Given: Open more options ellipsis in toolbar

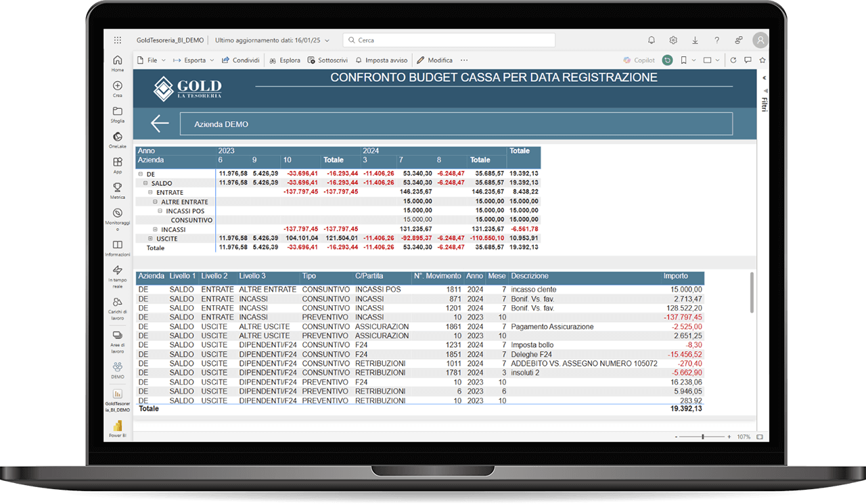Looking at the screenshot, I should [x=464, y=60].
